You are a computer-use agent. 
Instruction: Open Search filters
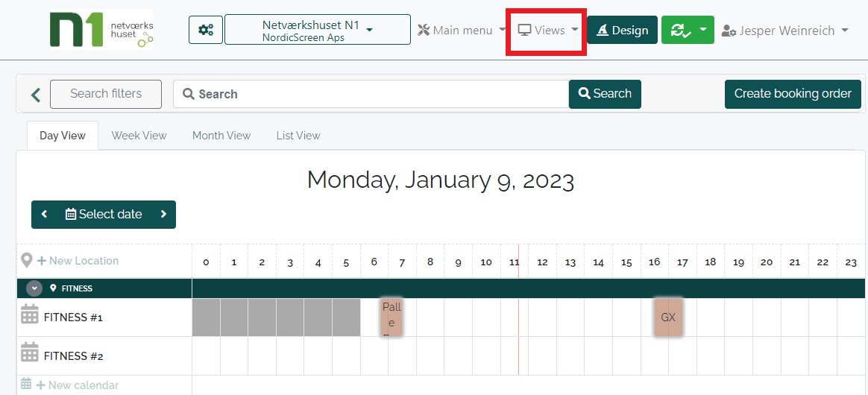pos(106,94)
